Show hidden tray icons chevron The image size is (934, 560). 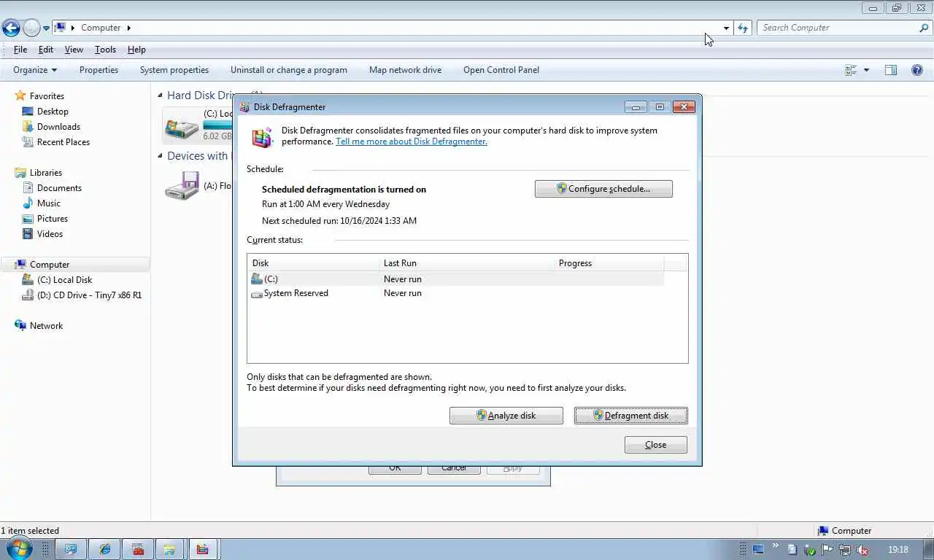pos(776,546)
